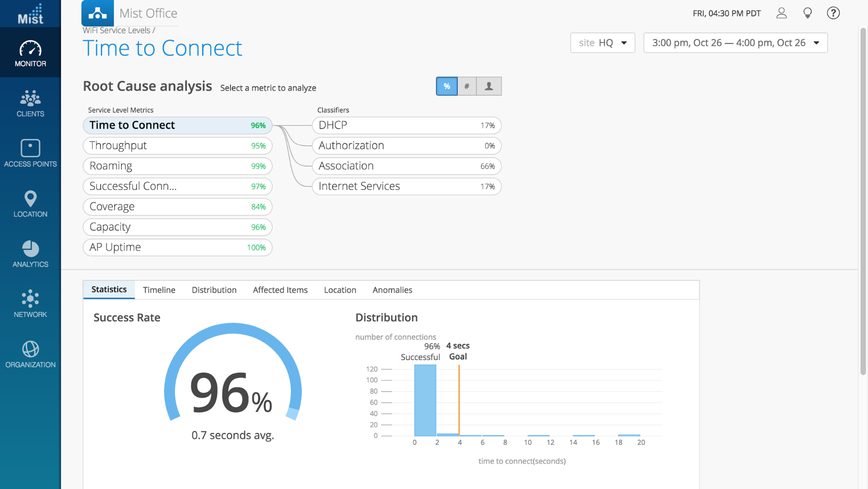Viewport: 868px width, 489px height.
Task: Toggle count view with # button
Action: coord(467,86)
